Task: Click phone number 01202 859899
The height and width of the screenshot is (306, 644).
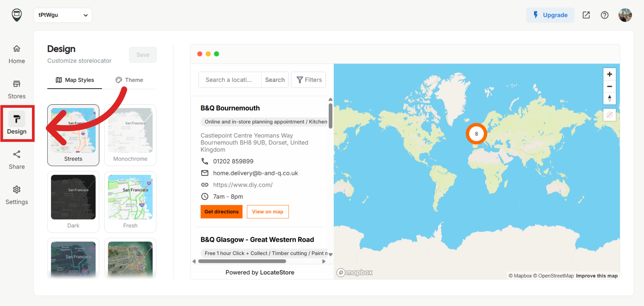Action: tap(233, 161)
